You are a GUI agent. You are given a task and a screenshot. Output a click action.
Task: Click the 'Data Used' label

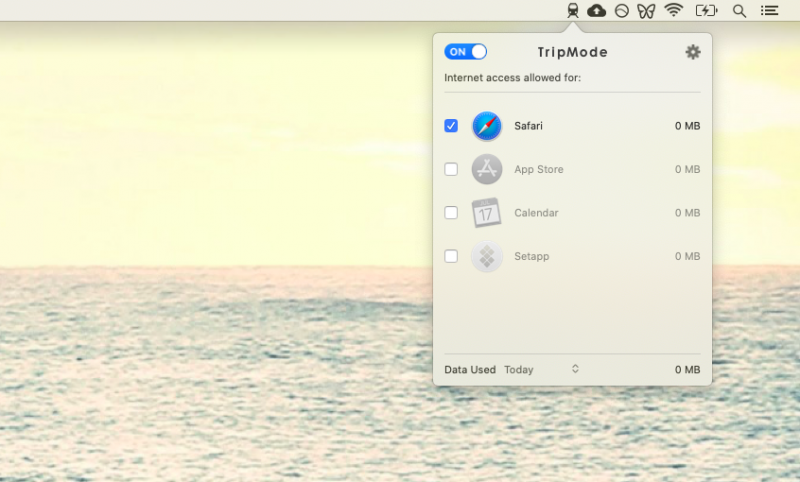click(470, 370)
